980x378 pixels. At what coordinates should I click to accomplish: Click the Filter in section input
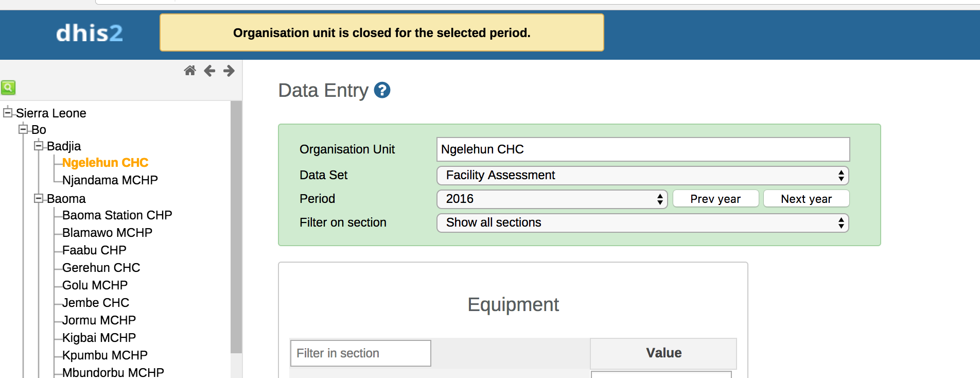pyautogui.click(x=360, y=353)
